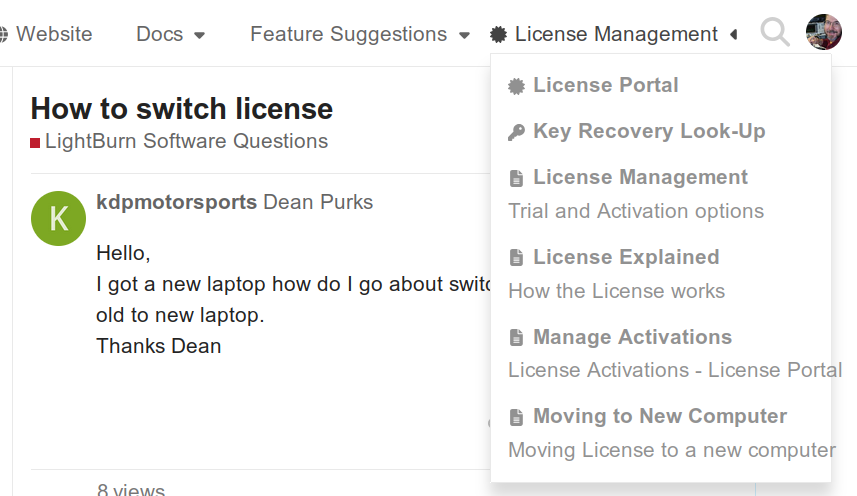Click the document icon beside Manage Activations
Image resolution: width=857 pixels, height=496 pixels.
click(516, 338)
